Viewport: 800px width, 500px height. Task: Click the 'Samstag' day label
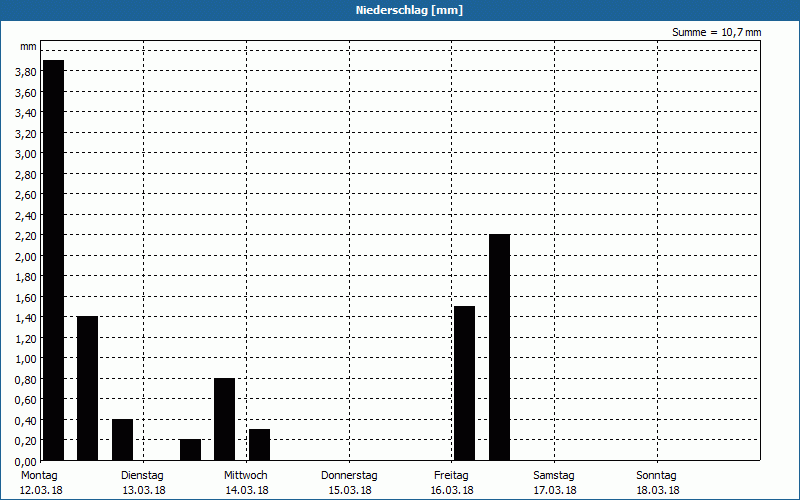tap(554, 476)
